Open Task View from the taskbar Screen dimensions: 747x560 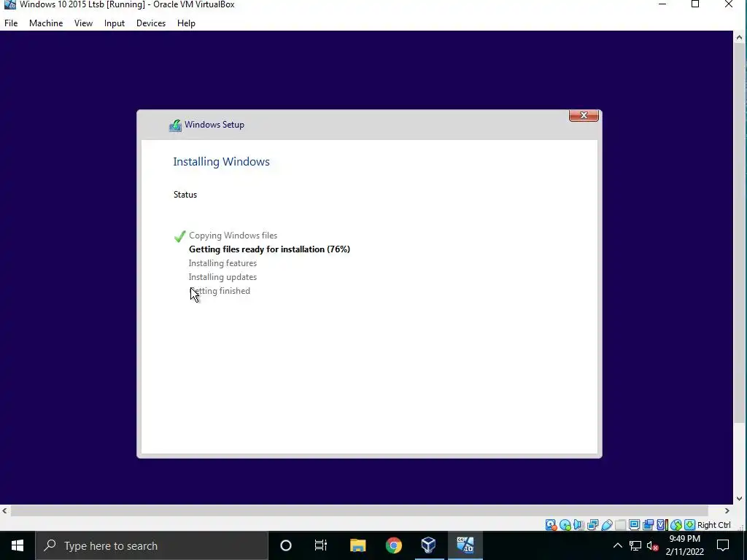(x=321, y=545)
